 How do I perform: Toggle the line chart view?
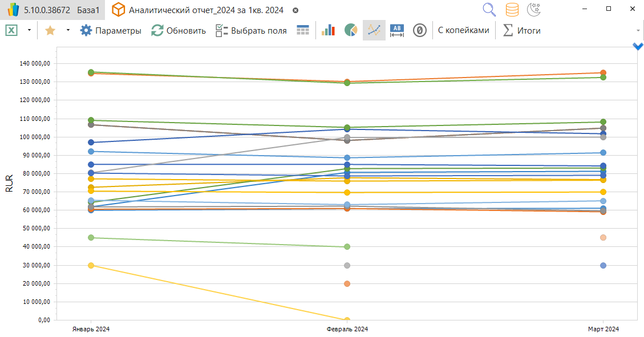374,30
